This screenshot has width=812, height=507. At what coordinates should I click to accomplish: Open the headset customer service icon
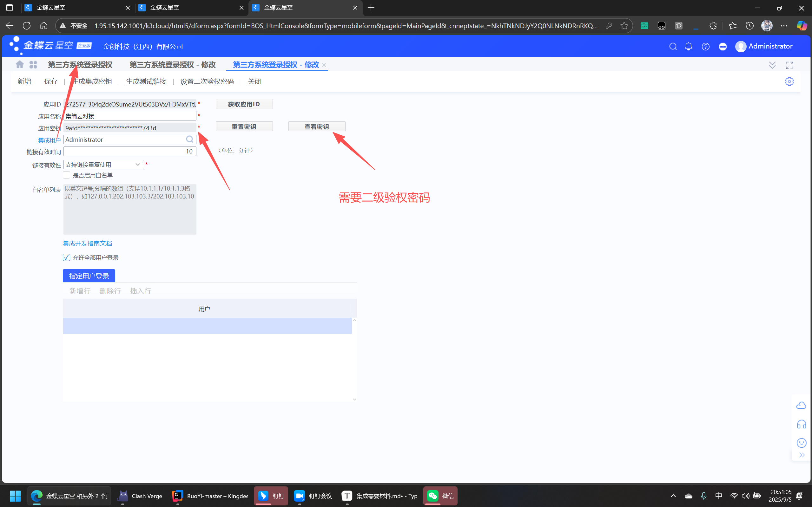(x=801, y=424)
